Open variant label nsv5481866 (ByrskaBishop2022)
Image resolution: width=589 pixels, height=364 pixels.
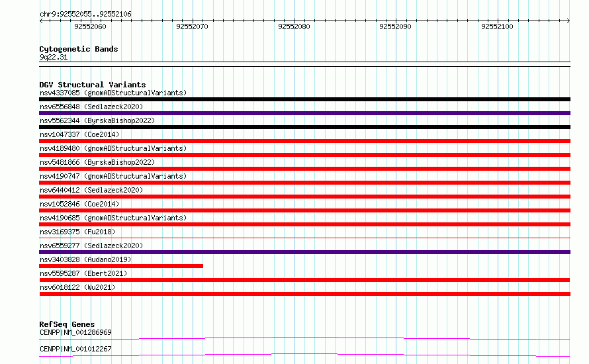pyautogui.click(x=97, y=162)
